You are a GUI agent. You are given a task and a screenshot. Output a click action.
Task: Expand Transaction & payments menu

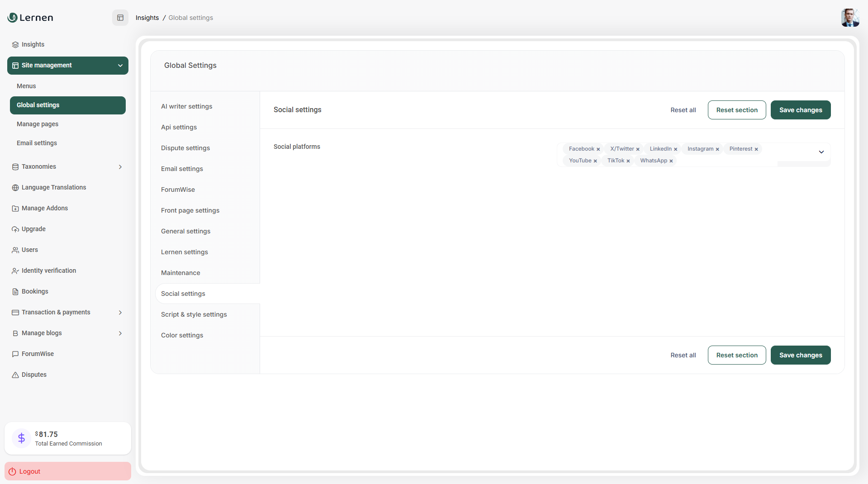[120, 313]
